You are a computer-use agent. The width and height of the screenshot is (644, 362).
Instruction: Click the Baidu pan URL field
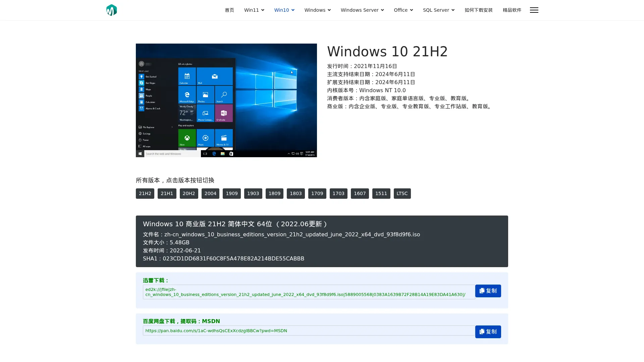coord(309,330)
